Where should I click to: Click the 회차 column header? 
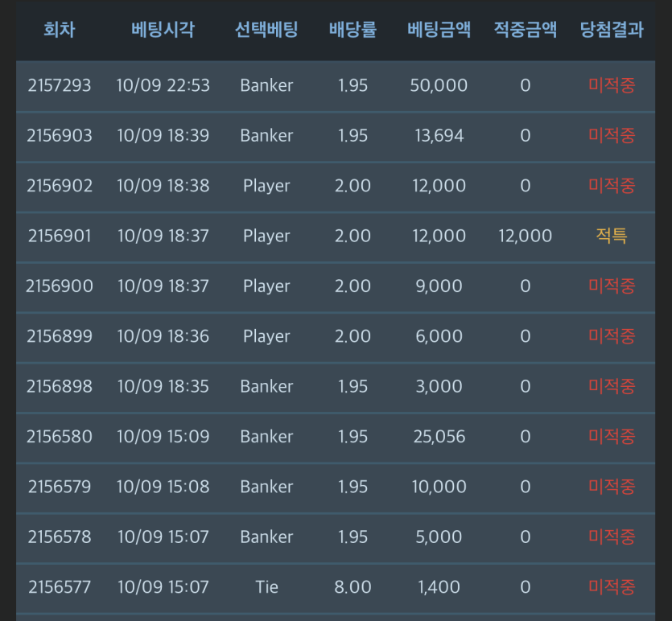tap(59, 30)
